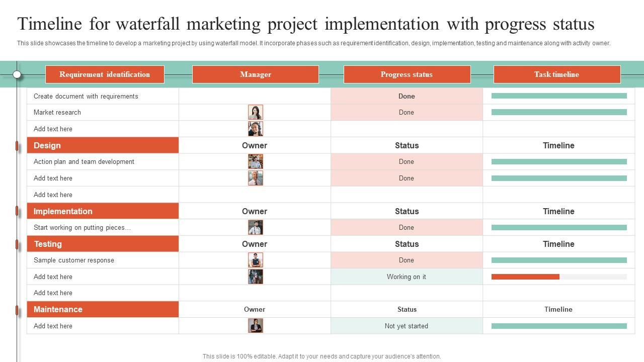This screenshot has height=362, width=644.
Task: Select the Maintenance section header
Action: [103, 309]
